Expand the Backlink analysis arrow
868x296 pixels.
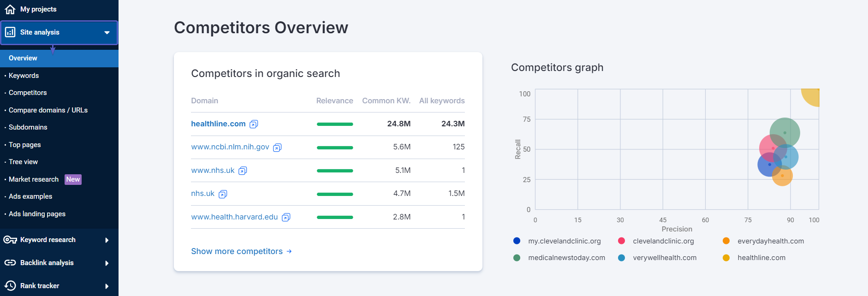tap(107, 263)
